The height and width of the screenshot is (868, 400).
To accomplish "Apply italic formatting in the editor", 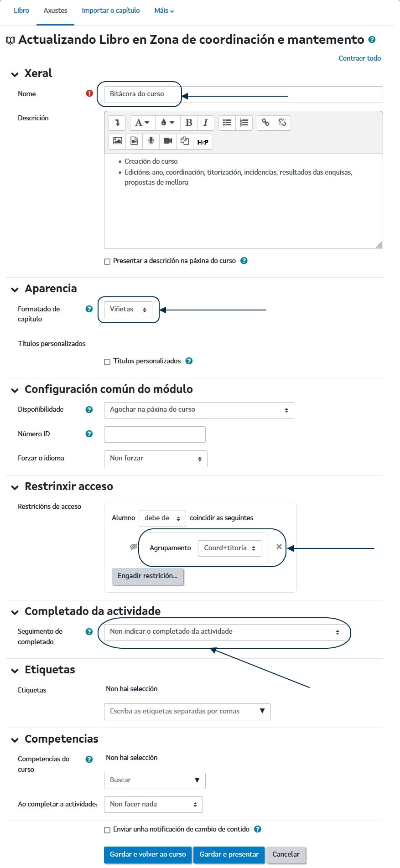I will click(x=206, y=123).
